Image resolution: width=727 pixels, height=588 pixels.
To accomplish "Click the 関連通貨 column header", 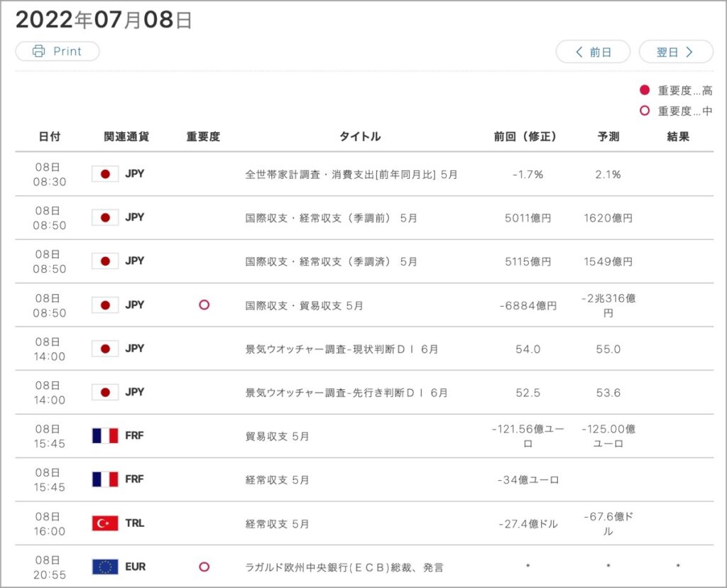I will (126, 136).
